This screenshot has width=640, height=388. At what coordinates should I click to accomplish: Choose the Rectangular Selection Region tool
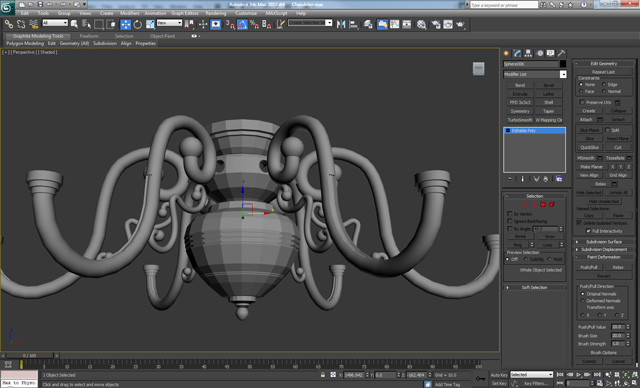coord(98,24)
